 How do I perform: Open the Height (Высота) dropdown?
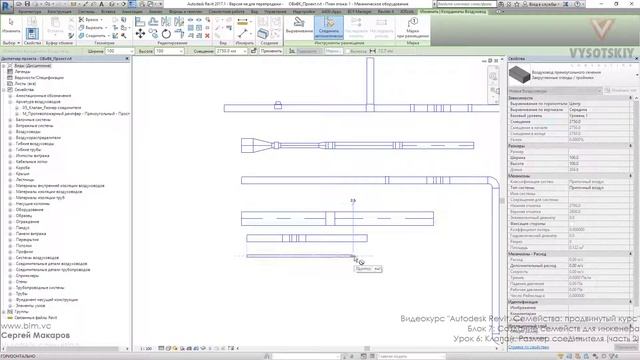coord(181,51)
